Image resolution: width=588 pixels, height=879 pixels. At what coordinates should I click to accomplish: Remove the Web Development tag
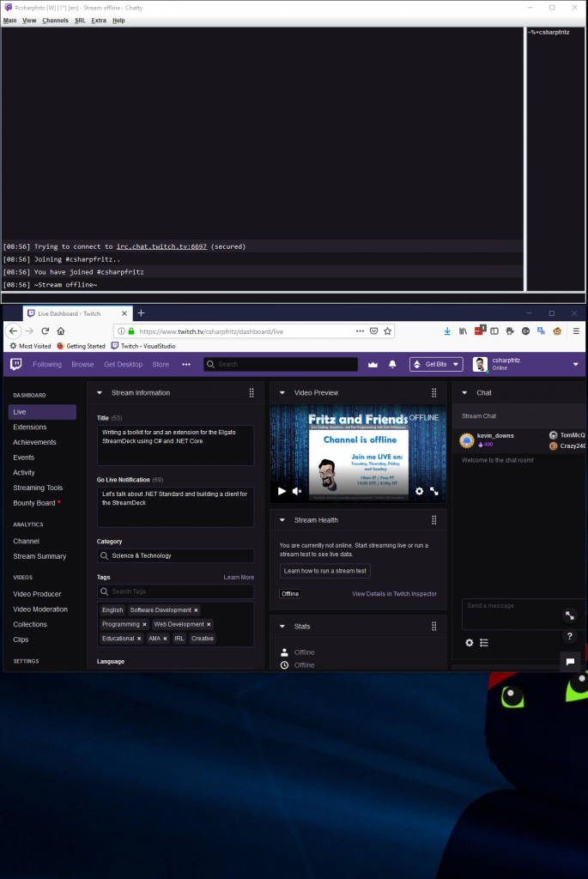click(x=209, y=625)
